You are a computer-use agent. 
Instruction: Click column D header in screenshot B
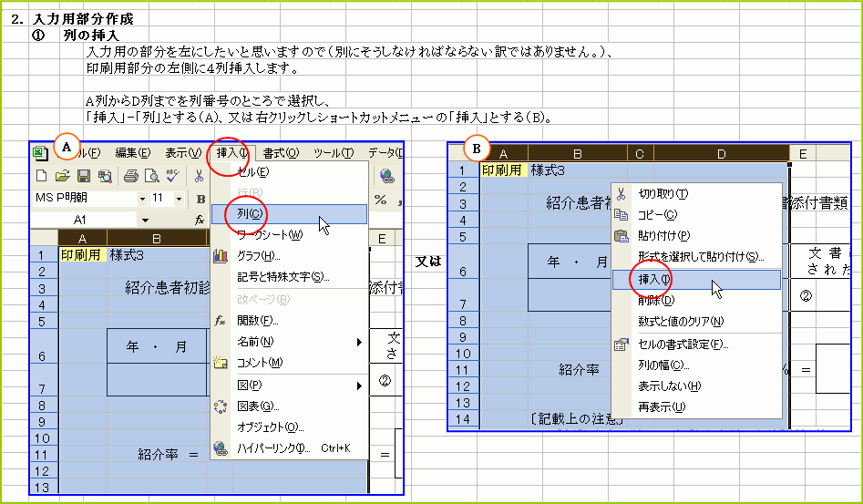tap(722, 154)
